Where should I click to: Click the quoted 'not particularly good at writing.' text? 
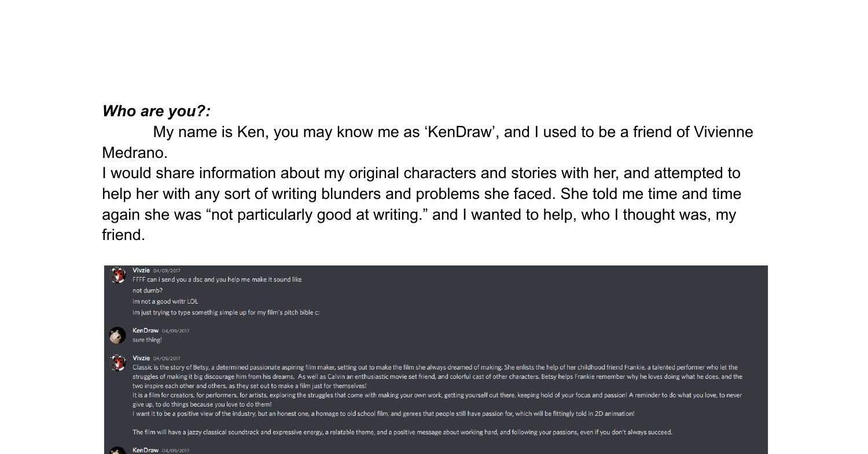click(x=317, y=215)
